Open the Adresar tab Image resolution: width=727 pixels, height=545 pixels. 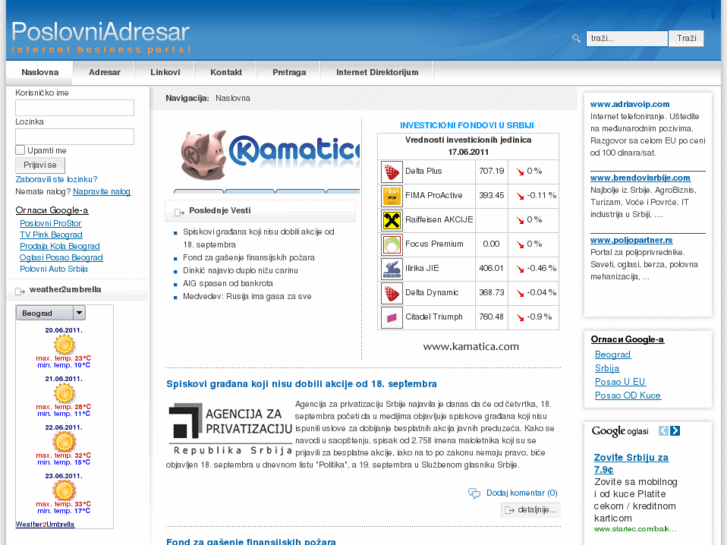pos(104,72)
